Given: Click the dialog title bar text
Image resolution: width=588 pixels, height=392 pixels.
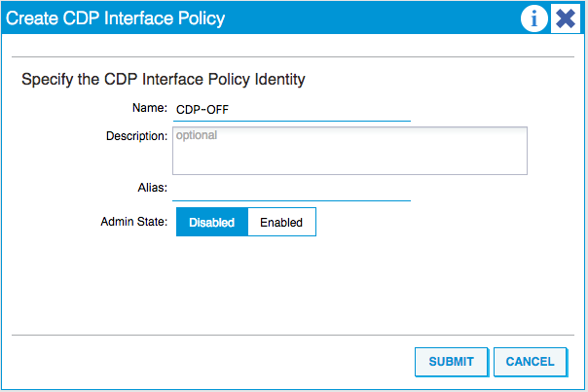Looking at the screenshot, I should pos(115,18).
